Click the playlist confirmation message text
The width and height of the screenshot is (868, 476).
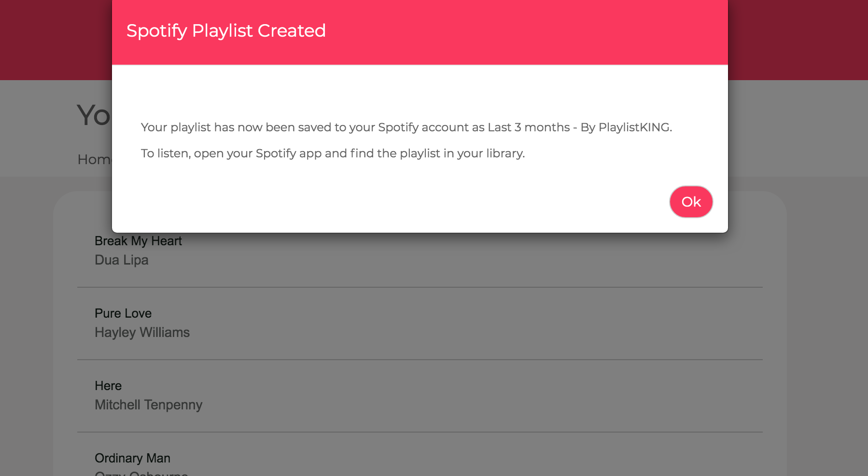pyautogui.click(x=406, y=127)
